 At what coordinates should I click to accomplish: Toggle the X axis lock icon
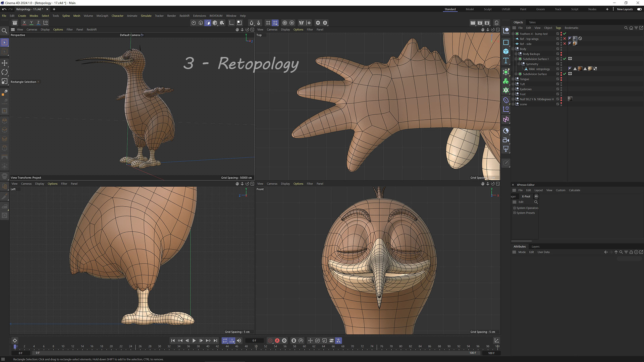(24, 23)
